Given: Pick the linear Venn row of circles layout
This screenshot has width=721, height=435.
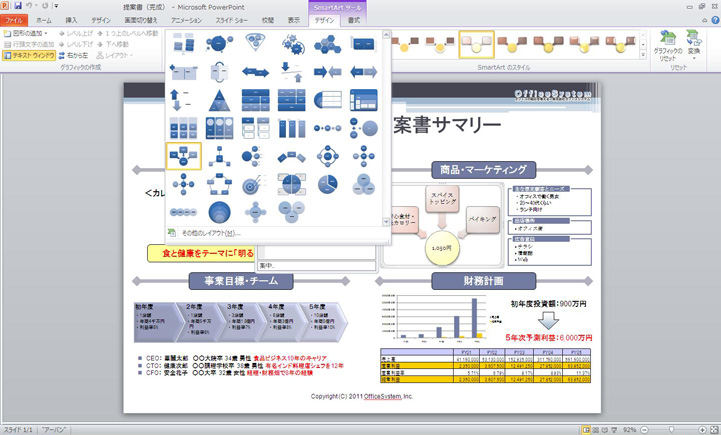Looking at the screenshot, I should coord(183,212).
